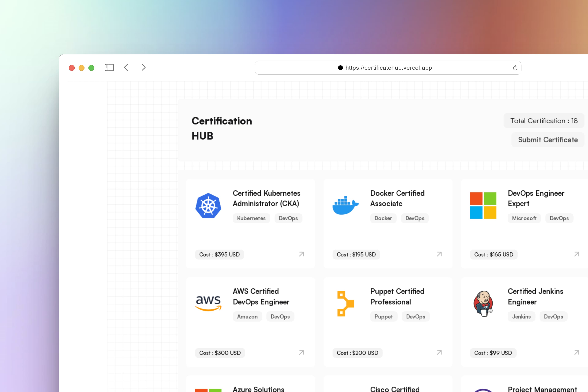Open the Puppet Certified Professional card arrow
588x392 pixels.
tap(439, 352)
